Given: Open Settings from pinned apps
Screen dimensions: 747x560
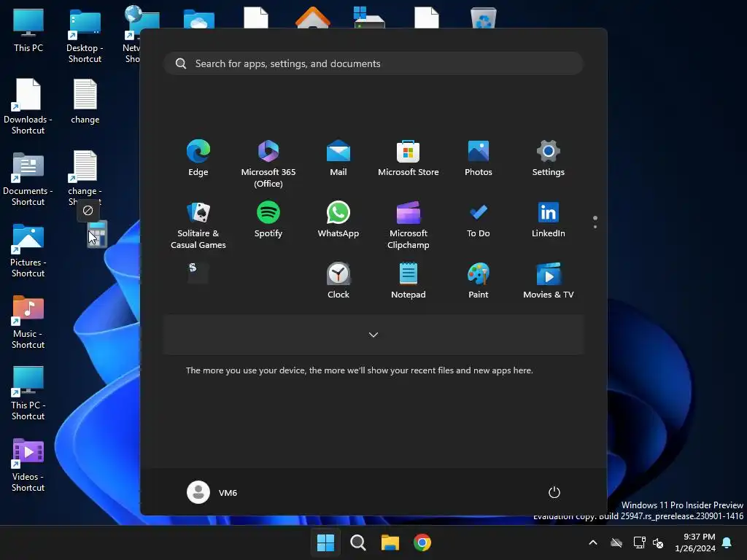Looking at the screenshot, I should point(549,158).
